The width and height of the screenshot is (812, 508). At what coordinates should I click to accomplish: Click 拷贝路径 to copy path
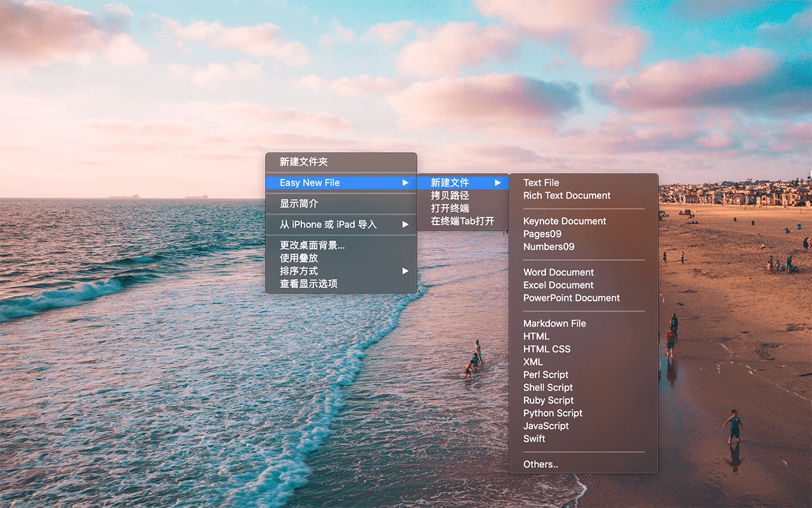450,195
